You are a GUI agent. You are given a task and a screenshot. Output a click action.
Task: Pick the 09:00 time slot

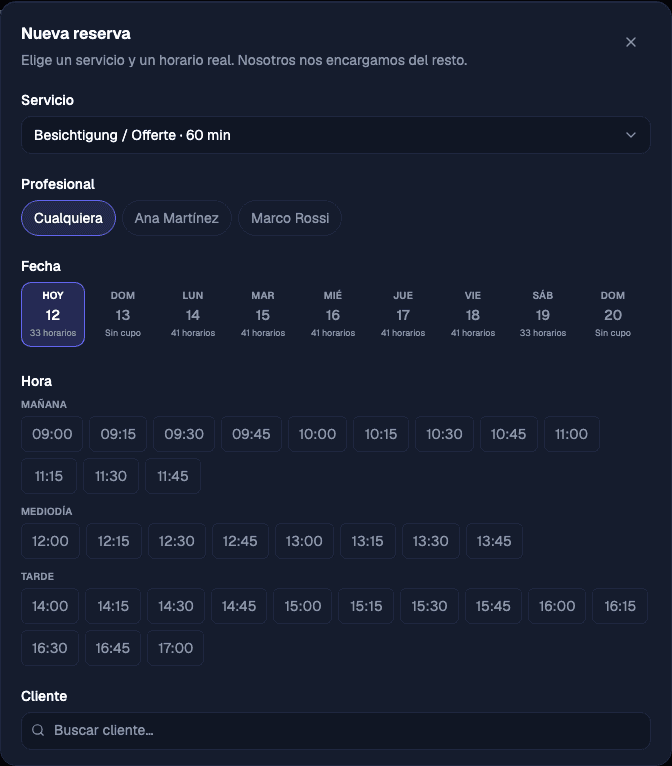(52, 434)
